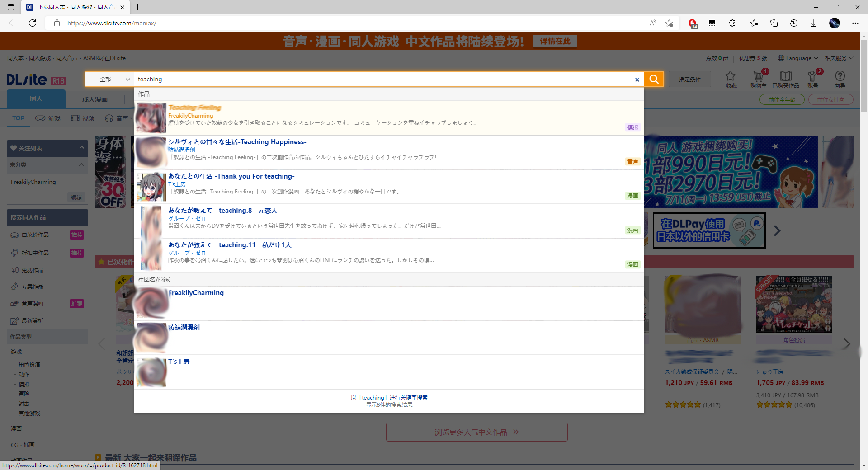This screenshot has height=470, width=868.
Task: Switch to the 成人漫画 tab
Action: 94,99
